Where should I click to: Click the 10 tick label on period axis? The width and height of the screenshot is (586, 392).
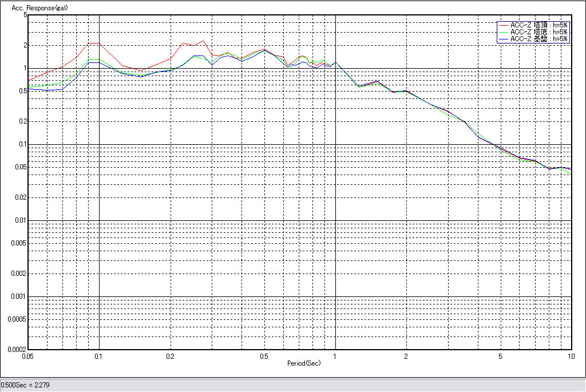point(571,356)
